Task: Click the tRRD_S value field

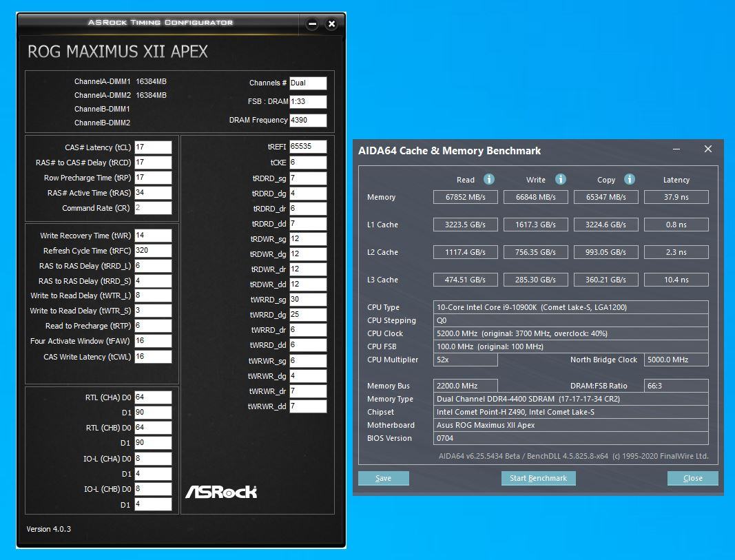Action: tap(154, 281)
